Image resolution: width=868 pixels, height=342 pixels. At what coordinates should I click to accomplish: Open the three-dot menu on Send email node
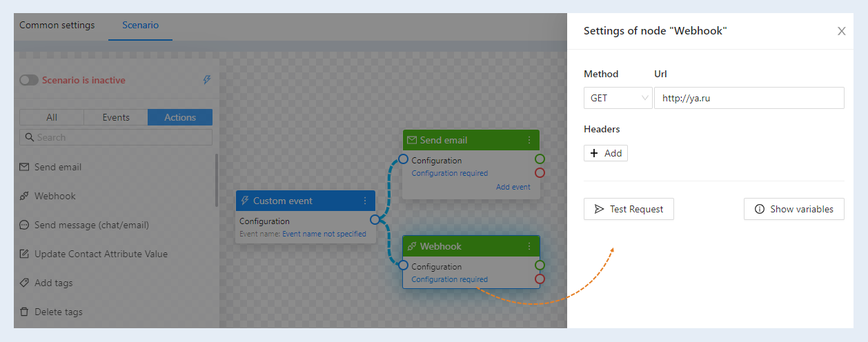tap(529, 140)
